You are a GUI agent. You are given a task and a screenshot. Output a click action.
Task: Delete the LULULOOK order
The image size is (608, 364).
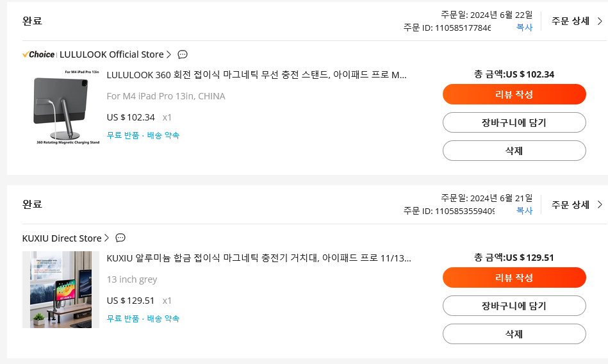(514, 151)
